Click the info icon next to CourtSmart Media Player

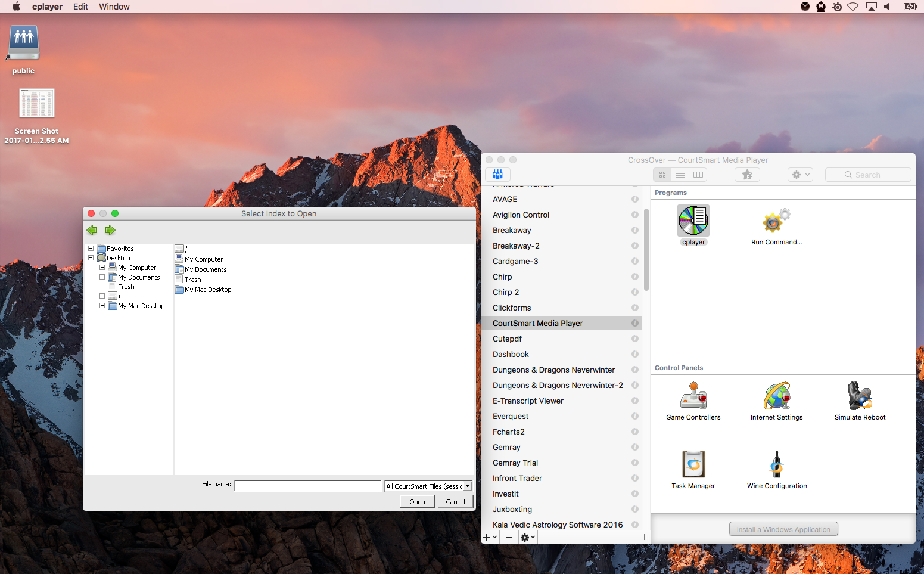click(x=635, y=323)
